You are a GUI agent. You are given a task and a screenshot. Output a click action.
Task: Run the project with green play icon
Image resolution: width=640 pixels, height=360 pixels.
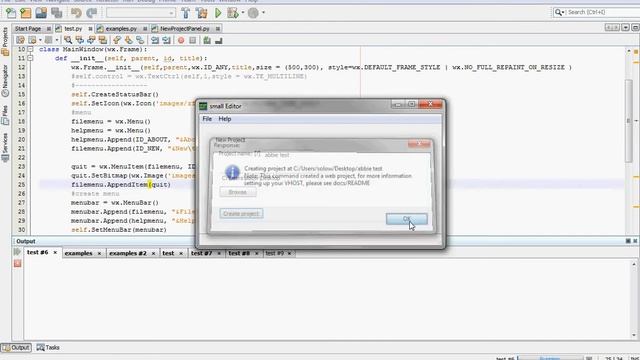(x=218, y=13)
